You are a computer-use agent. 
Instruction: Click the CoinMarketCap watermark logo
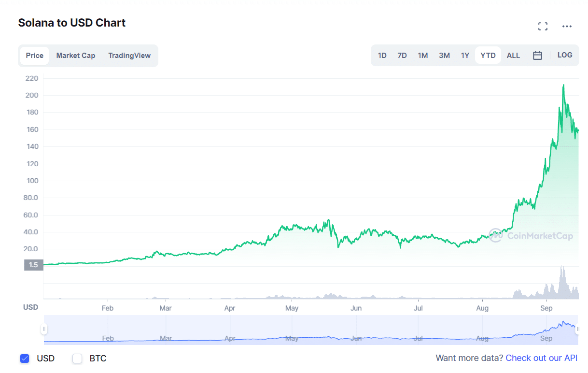[531, 235]
